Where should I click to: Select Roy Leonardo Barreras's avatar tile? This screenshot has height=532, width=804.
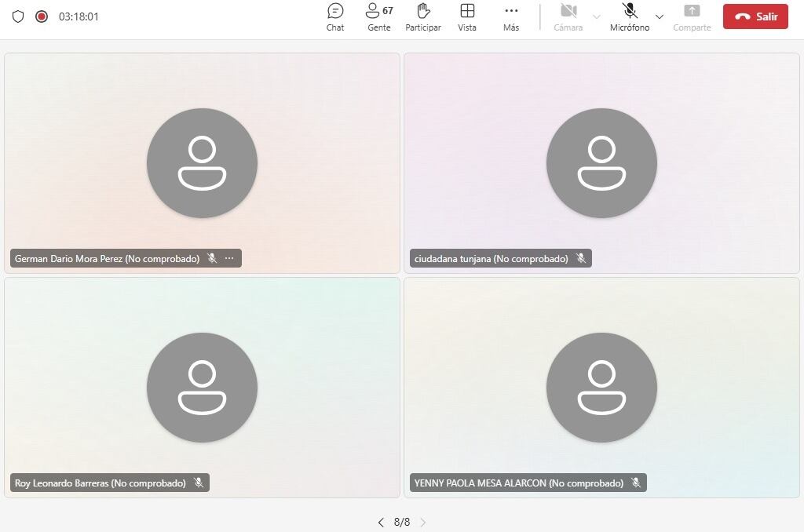[202, 388]
